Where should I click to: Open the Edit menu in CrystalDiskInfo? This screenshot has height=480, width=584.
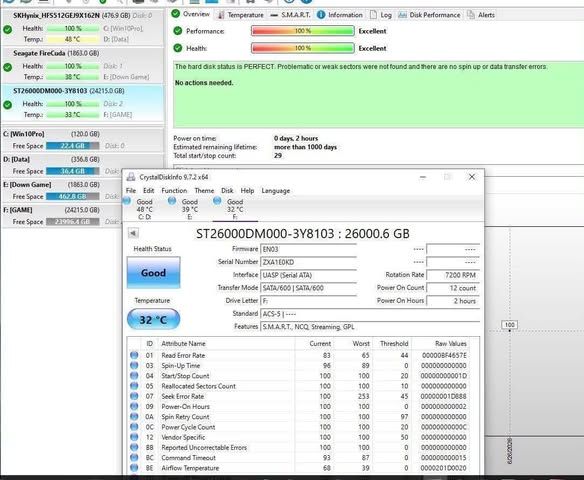coord(149,190)
